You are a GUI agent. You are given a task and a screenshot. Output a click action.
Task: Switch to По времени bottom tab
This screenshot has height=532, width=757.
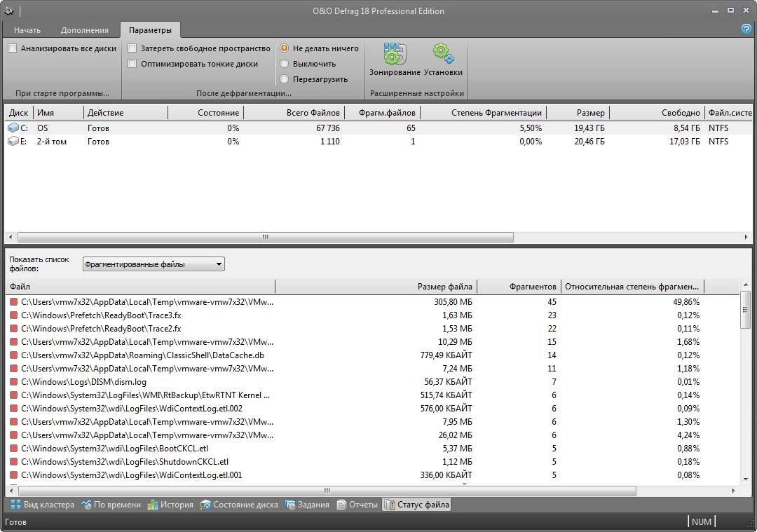tap(111, 505)
